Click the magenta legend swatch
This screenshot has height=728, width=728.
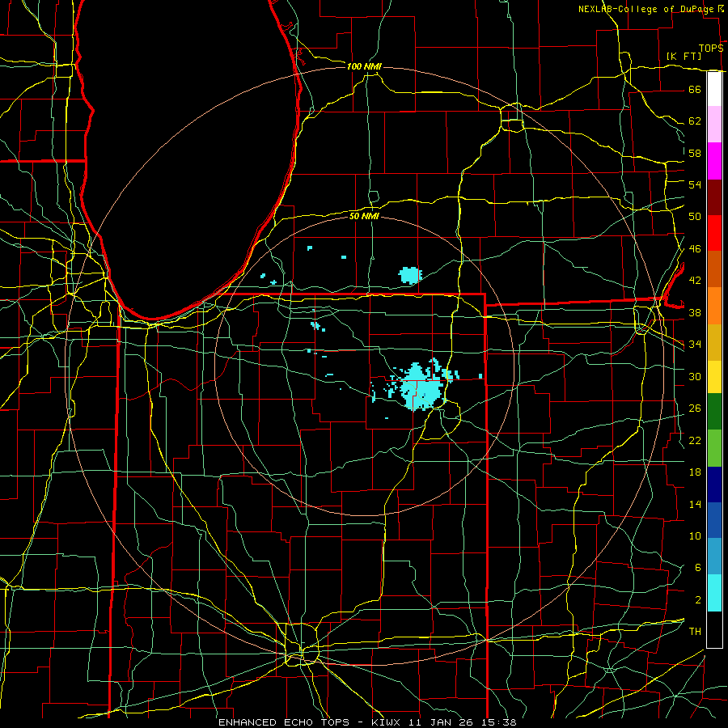(714, 161)
